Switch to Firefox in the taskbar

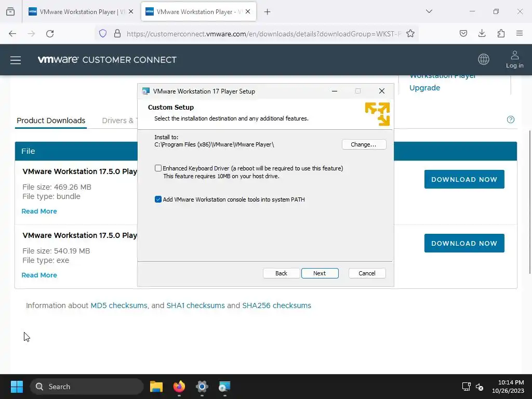tap(179, 387)
